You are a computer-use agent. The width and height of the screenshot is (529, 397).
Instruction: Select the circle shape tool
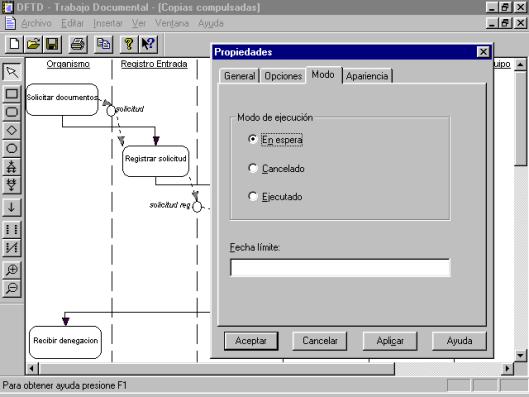[12, 148]
